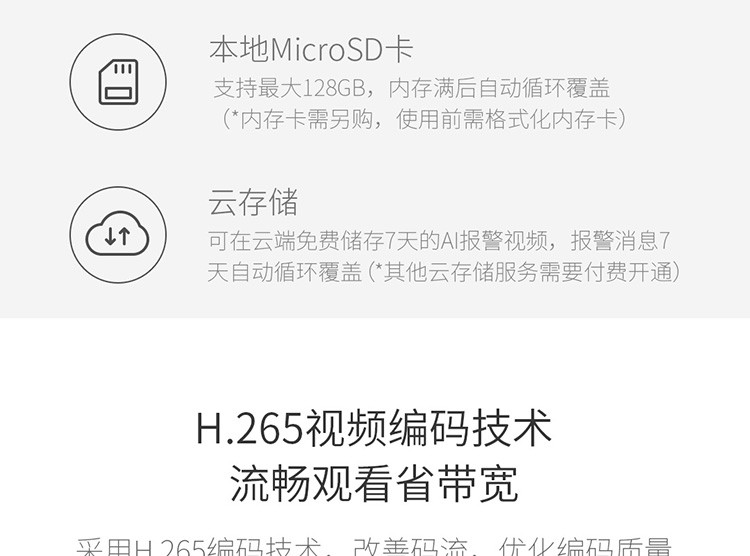Click the 内存满后自动循环覆盖 phrase
This screenshot has height=556, width=750.
(x=499, y=88)
